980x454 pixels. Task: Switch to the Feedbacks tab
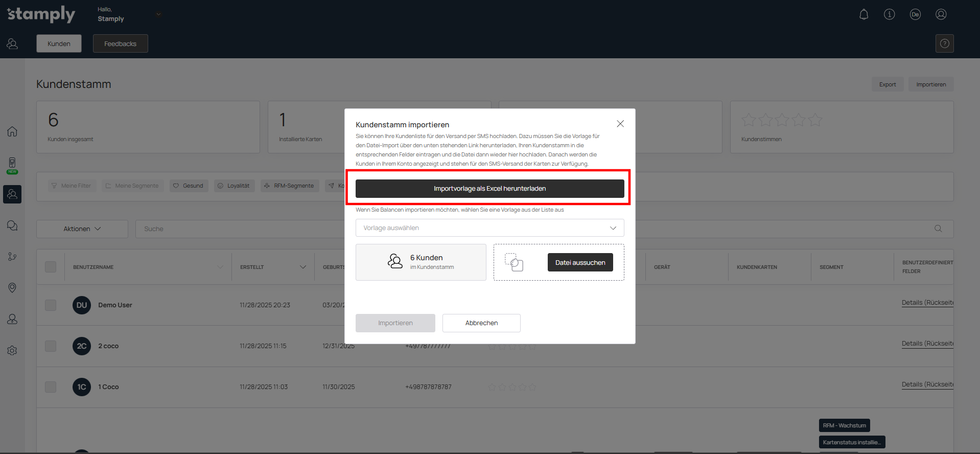120,43
